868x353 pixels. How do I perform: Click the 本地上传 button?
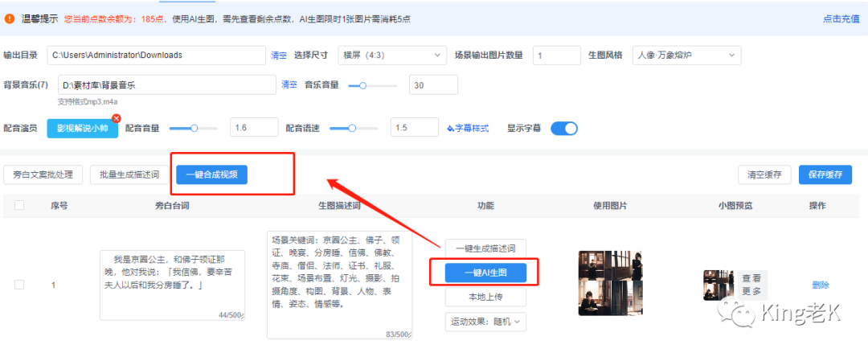485,297
